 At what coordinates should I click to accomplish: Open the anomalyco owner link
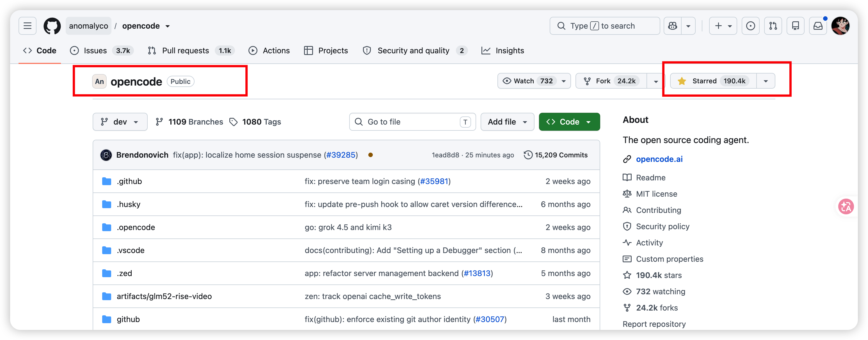pyautogui.click(x=89, y=26)
